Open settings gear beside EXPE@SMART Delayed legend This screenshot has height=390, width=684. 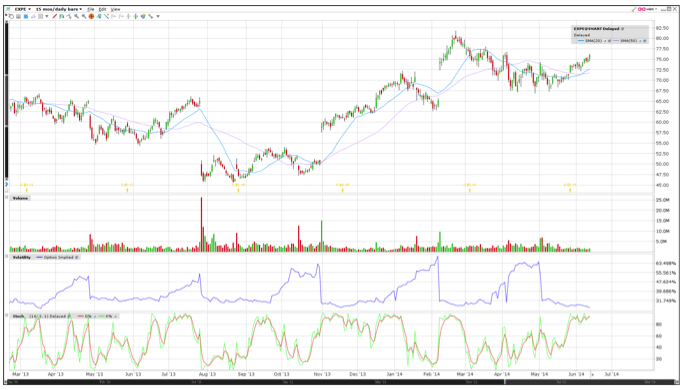point(622,29)
